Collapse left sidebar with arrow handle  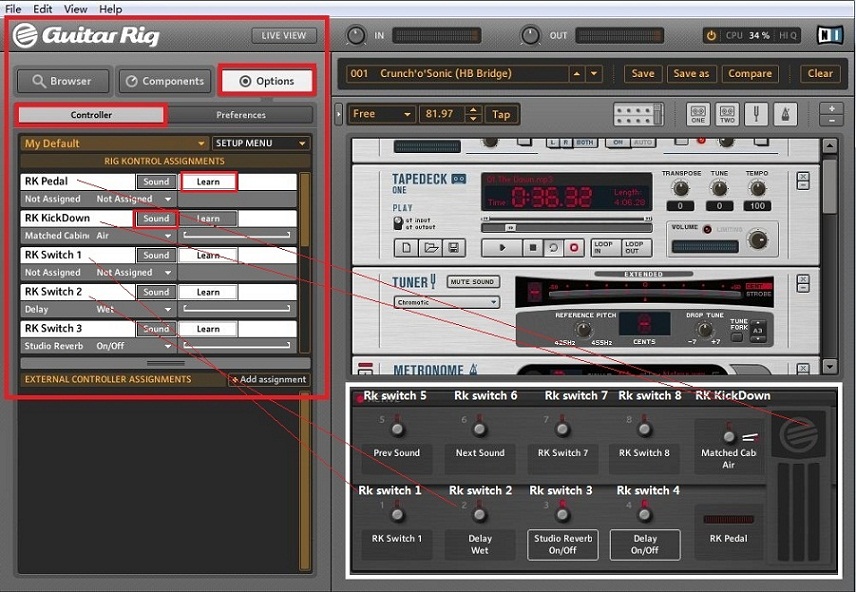coord(338,114)
